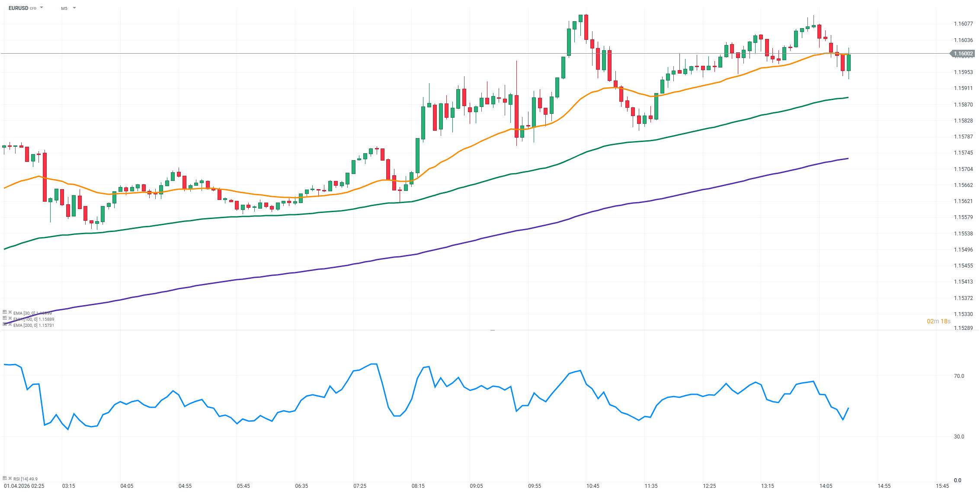Remove the RSI 14 indicator
The width and height of the screenshot is (980, 493).
pyautogui.click(x=10, y=478)
